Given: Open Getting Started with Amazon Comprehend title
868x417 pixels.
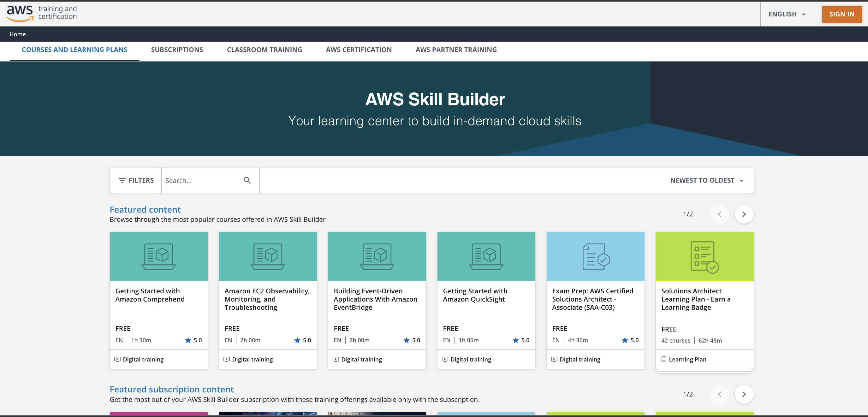Looking at the screenshot, I should 150,295.
